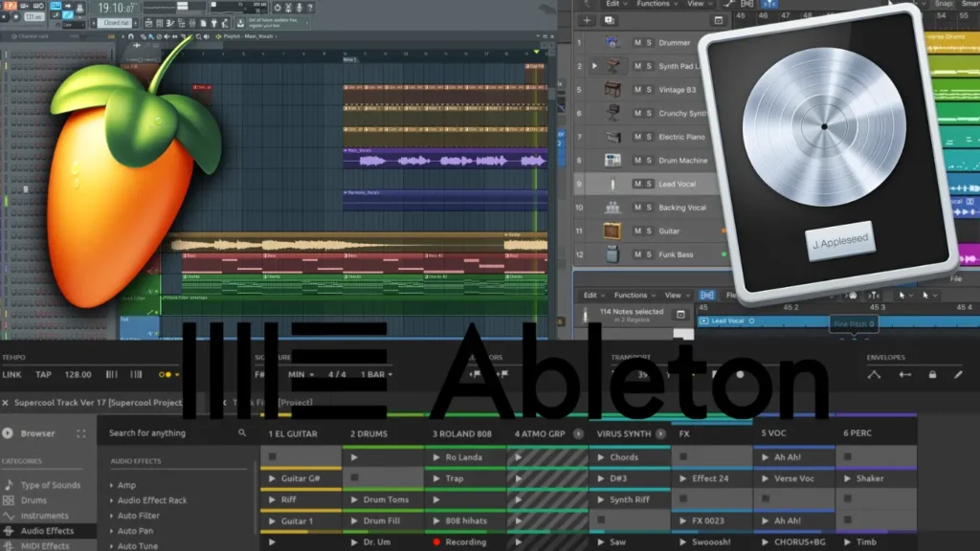Click the Guitar amp track icon

612,231
